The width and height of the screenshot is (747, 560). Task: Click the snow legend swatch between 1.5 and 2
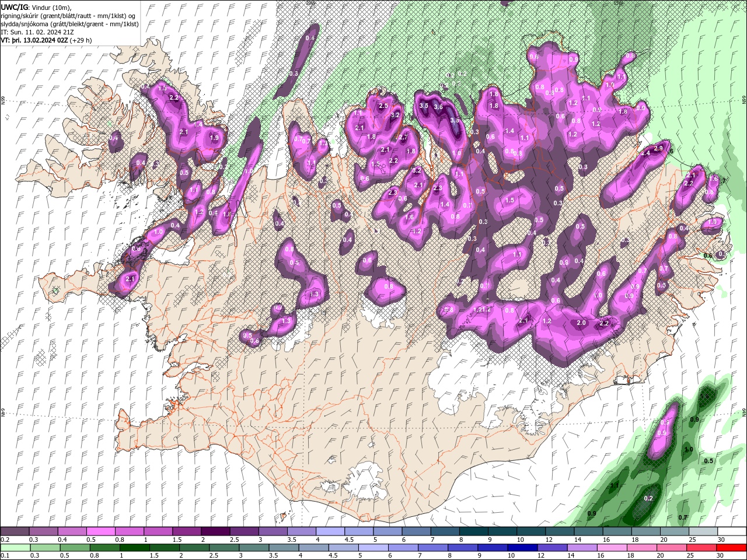[x=187, y=531]
